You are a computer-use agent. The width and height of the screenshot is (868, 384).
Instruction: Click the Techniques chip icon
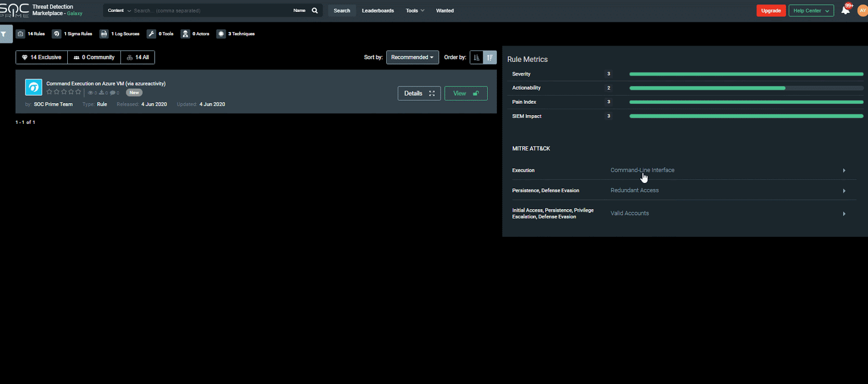click(x=221, y=34)
